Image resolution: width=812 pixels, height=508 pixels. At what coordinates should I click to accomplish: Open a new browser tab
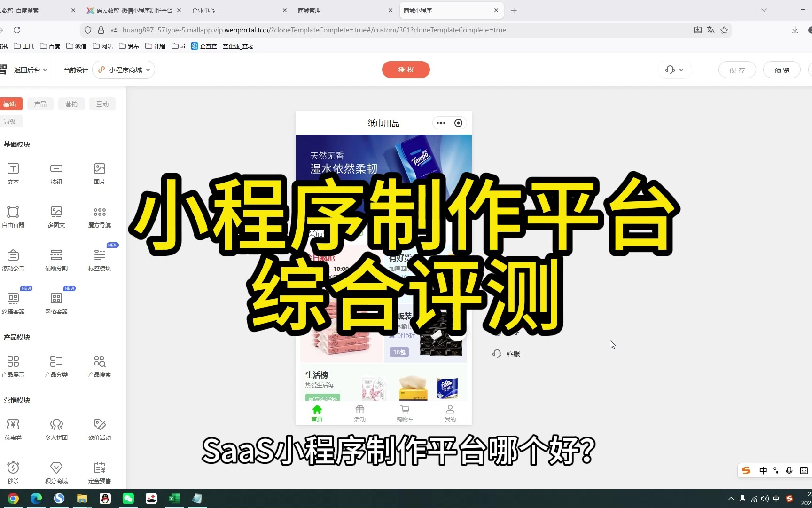click(514, 10)
